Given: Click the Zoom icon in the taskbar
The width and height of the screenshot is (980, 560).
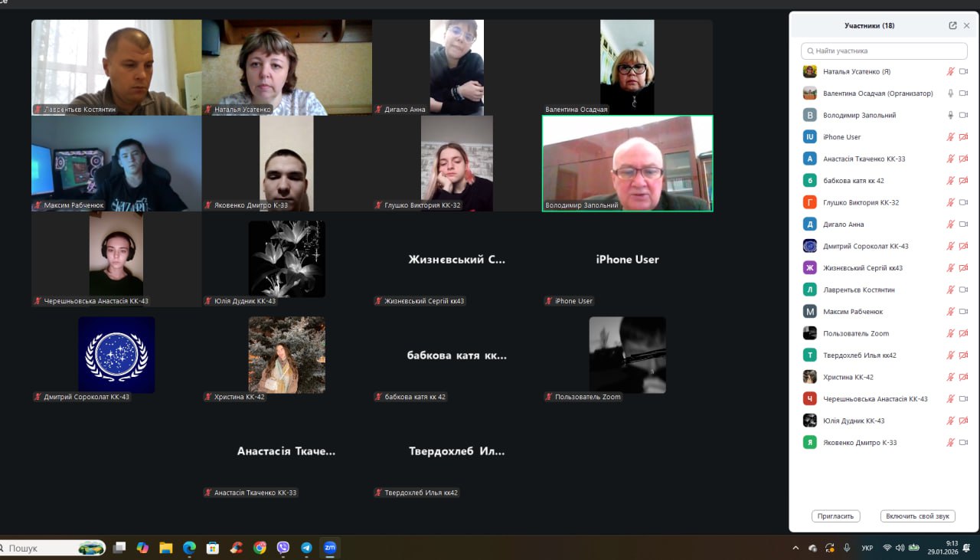Looking at the screenshot, I should [x=330, y=548].
